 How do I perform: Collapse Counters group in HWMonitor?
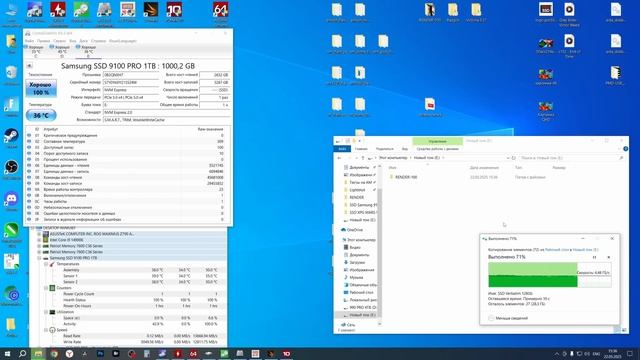46,288
